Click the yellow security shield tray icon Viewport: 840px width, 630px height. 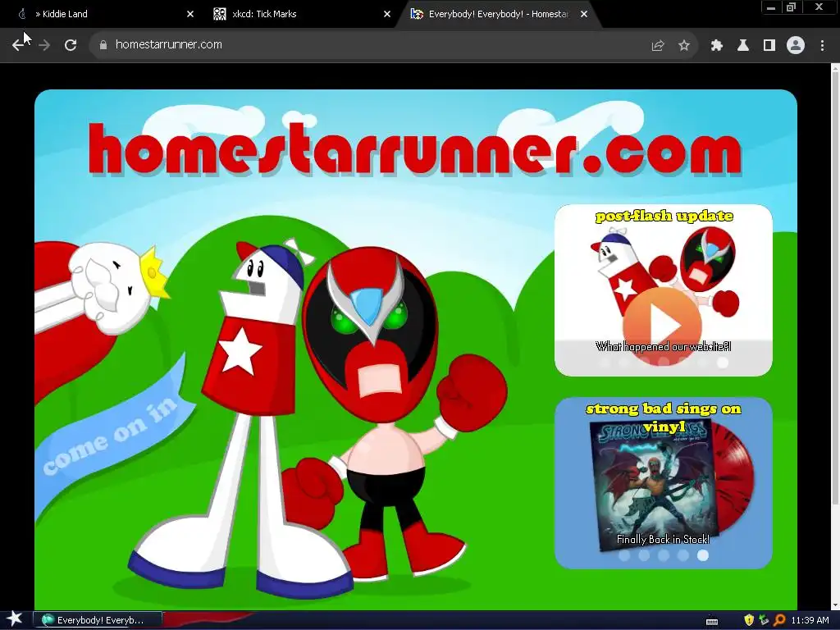click(x=749, y=620)
